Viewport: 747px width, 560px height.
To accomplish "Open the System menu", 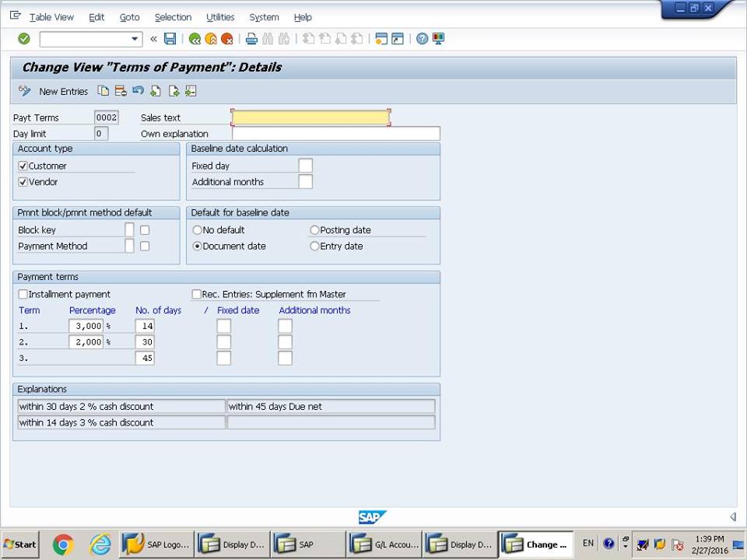I will [264, 17].
